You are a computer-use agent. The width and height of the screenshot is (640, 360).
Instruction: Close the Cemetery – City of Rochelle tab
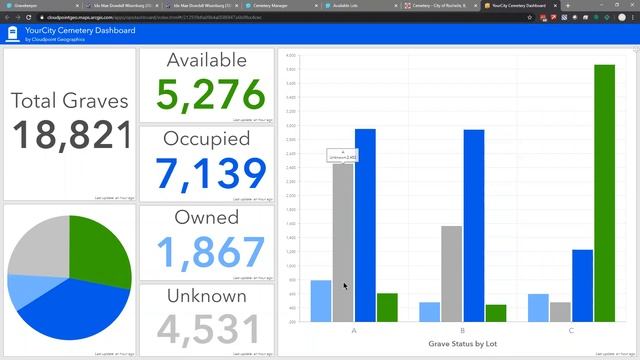tap(476, 6)
